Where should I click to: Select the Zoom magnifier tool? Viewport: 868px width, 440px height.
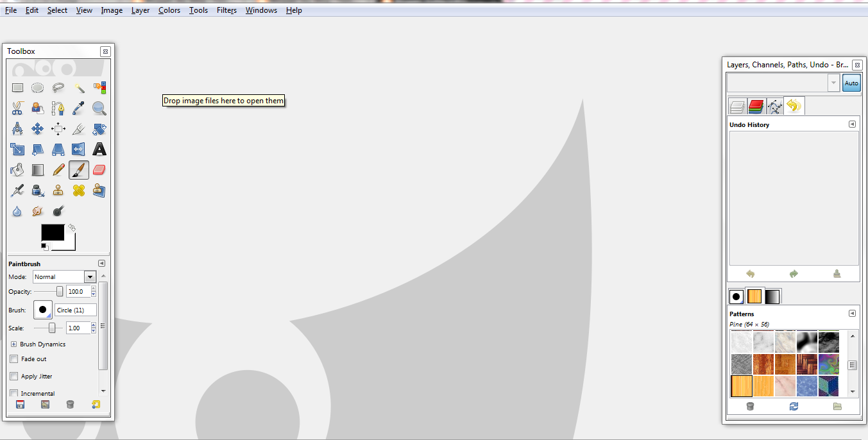[x=99, y=108]
